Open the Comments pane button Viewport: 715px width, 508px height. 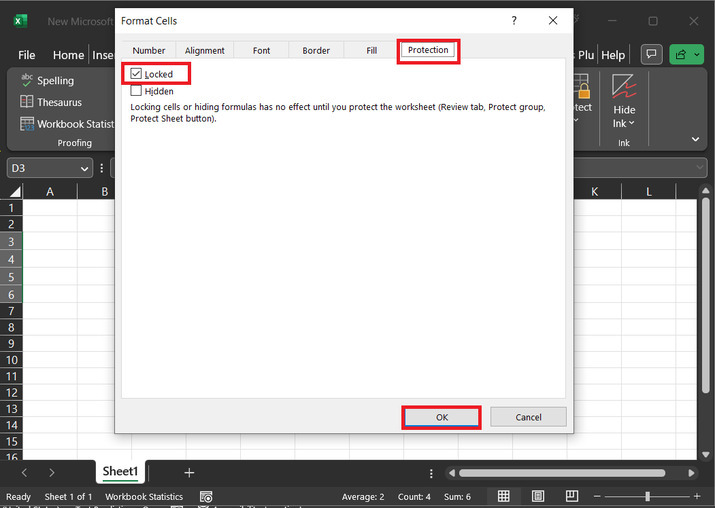coord(652,55)
